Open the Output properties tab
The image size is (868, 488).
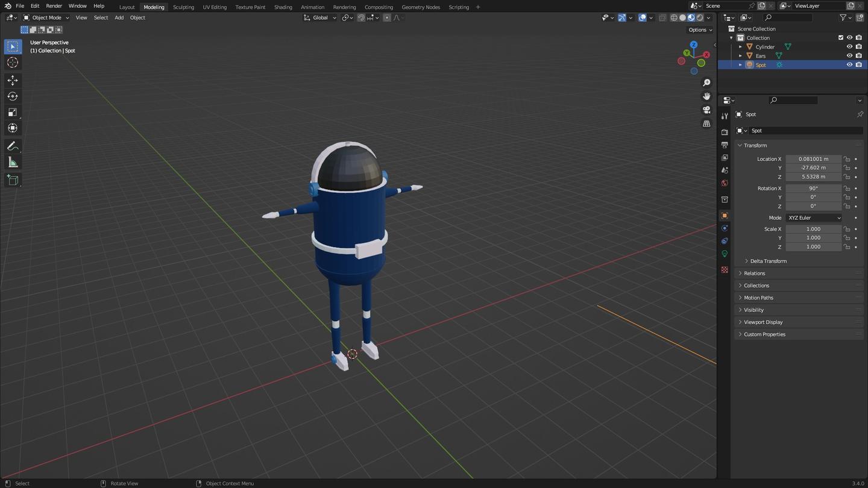click(725, 145)
